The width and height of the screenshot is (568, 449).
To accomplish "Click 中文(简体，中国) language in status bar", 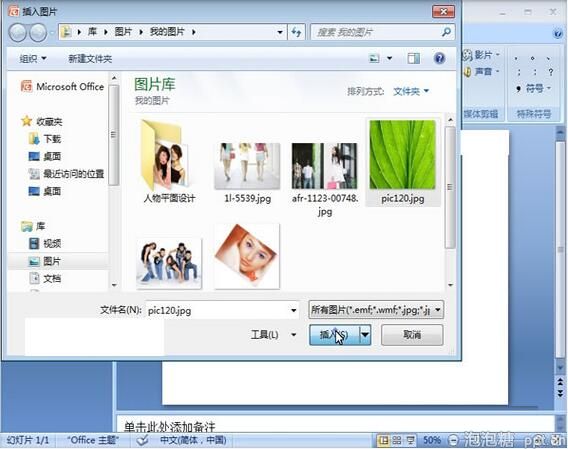I will 193,440.
